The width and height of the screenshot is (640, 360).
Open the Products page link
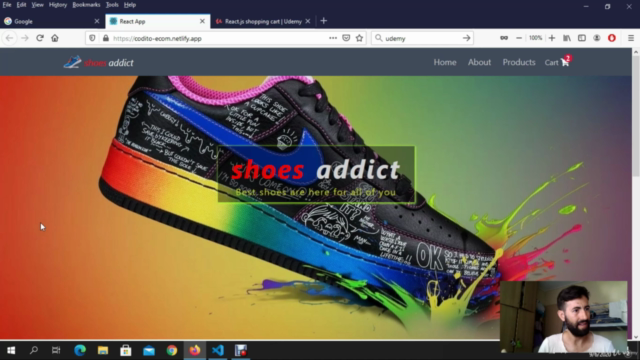(519, 62)
